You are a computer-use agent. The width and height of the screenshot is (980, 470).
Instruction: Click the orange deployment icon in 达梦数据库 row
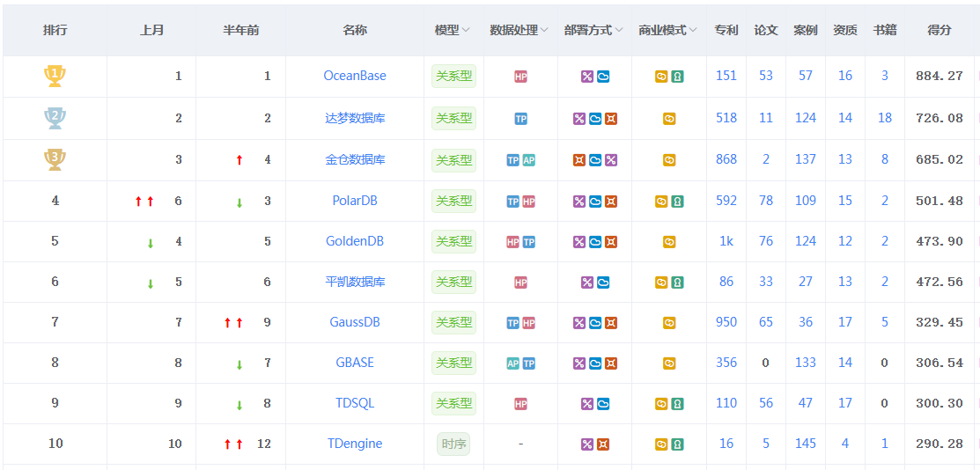pos(611,119)
